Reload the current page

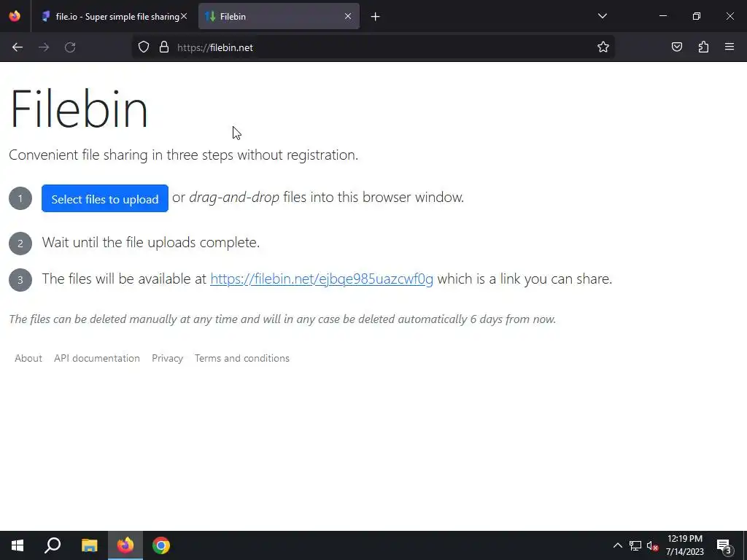point(70,47)
